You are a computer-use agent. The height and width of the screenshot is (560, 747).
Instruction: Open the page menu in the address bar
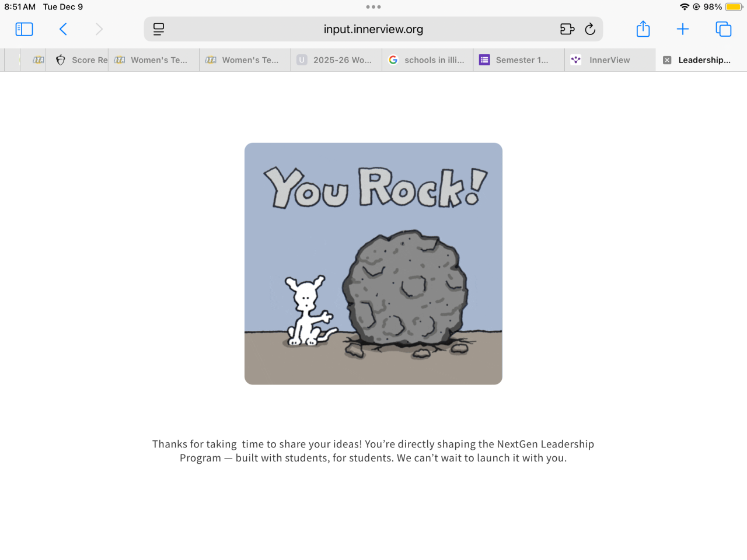point(159,29)
